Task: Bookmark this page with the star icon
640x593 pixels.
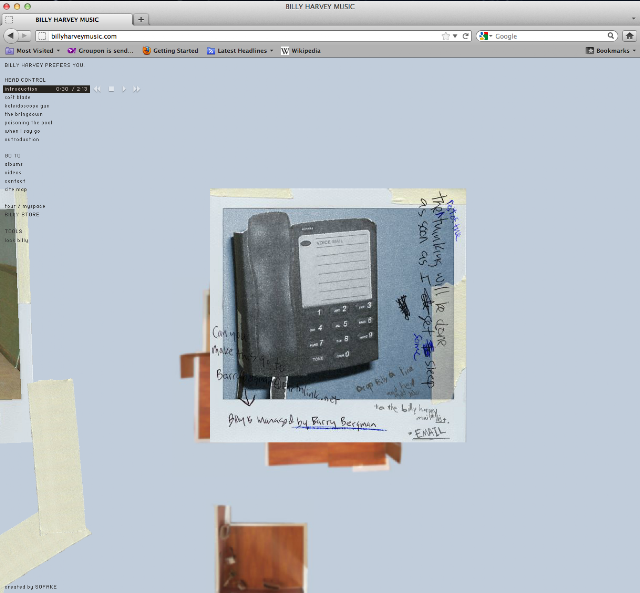Action: point(445,36)
